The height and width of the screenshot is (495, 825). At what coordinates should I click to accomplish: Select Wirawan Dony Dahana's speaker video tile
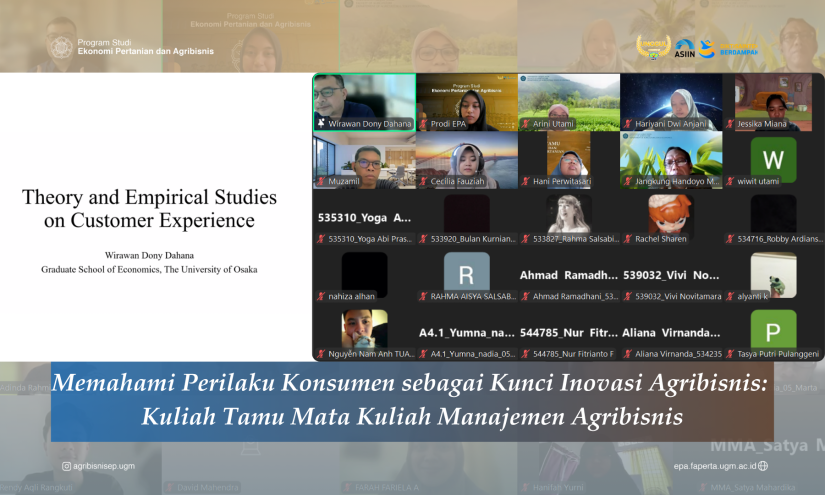(363, 101)
